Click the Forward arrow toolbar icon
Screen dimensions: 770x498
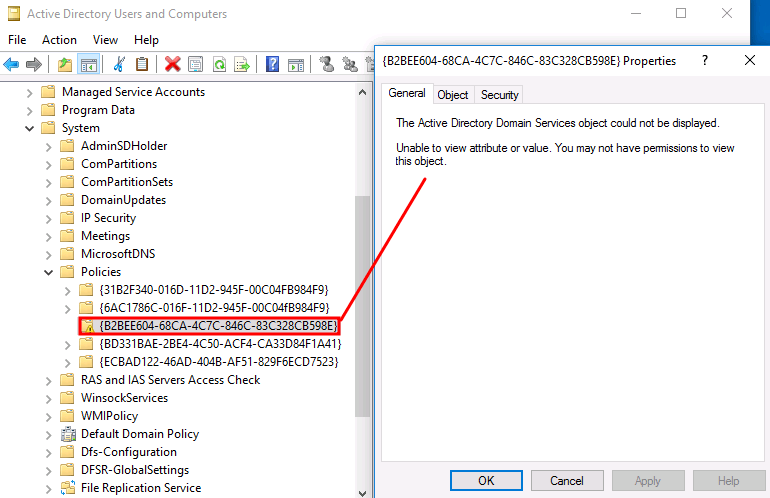point(33,64)
